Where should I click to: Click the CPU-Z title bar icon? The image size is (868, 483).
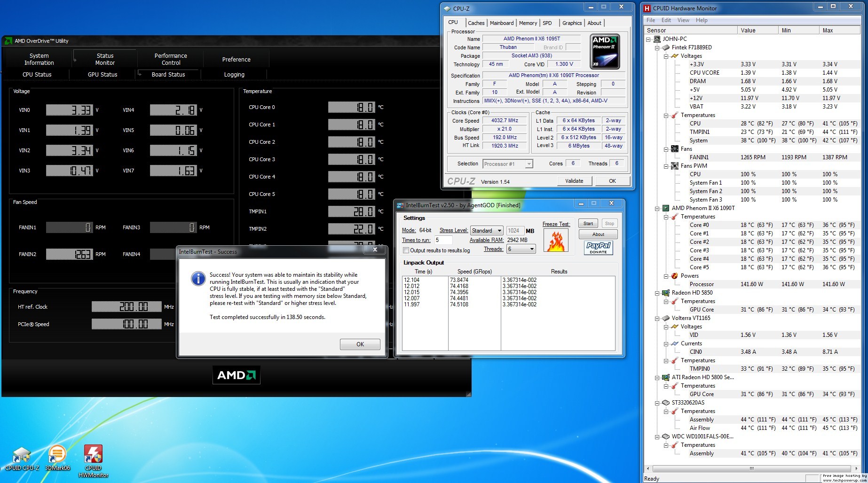447,8
